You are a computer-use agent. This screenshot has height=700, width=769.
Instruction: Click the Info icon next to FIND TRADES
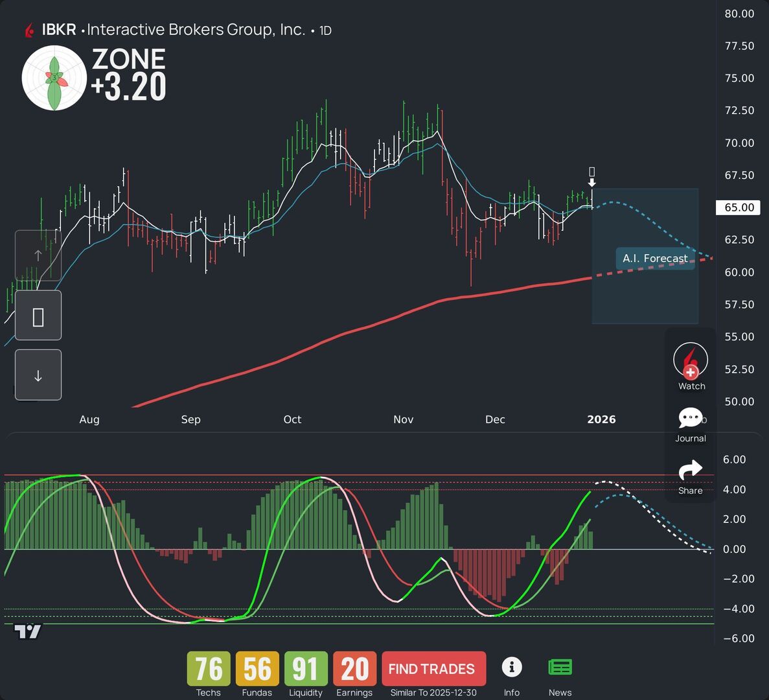[512, 667]
